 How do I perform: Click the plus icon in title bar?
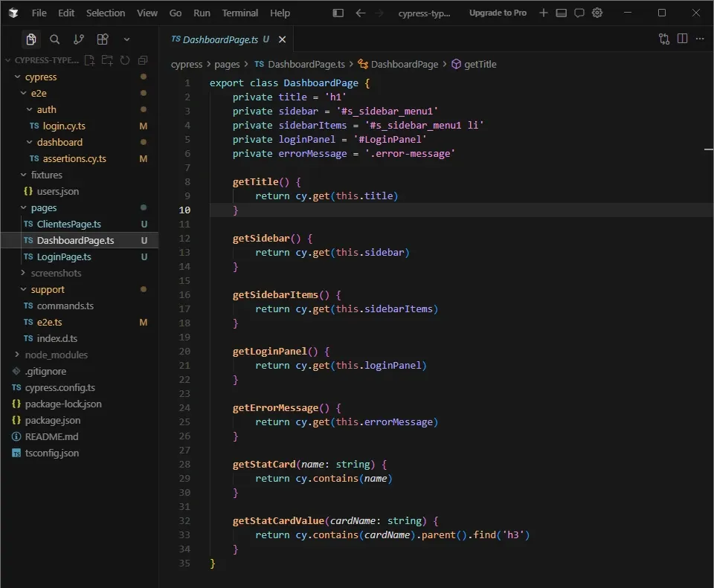pyautogui.click(x=543, y=13)
